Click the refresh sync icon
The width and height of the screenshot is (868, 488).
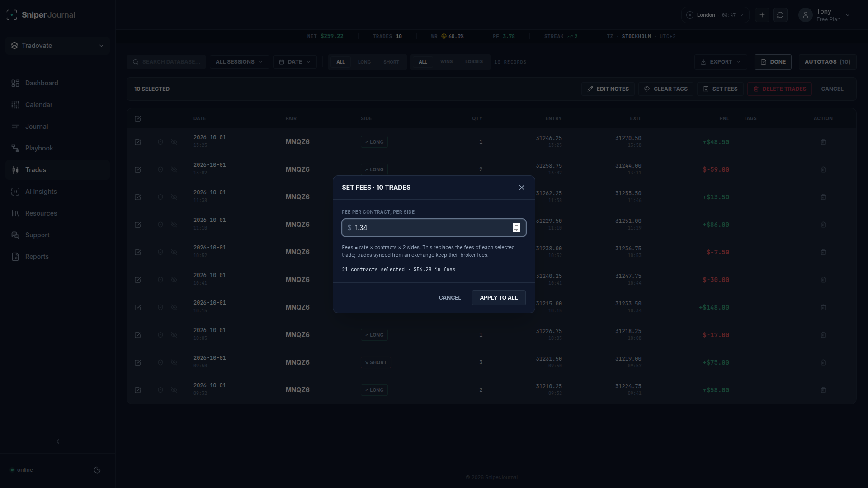780,15
